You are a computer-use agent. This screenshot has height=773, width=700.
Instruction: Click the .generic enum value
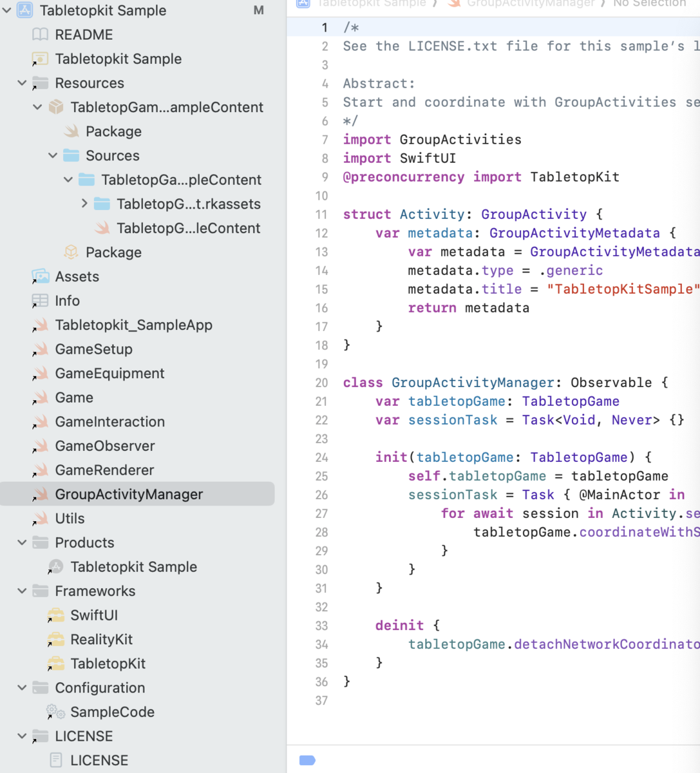point(571,271)
